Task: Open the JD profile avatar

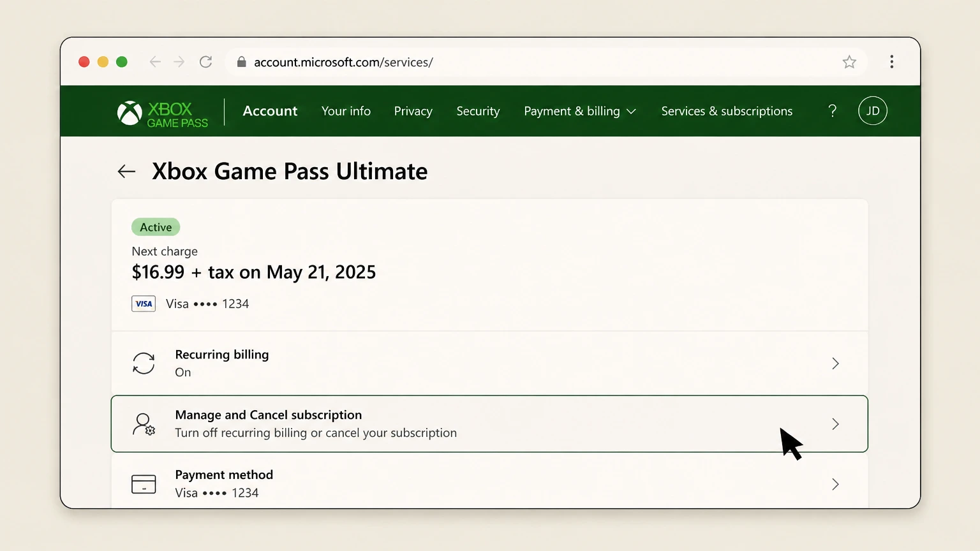Action: 873,111
